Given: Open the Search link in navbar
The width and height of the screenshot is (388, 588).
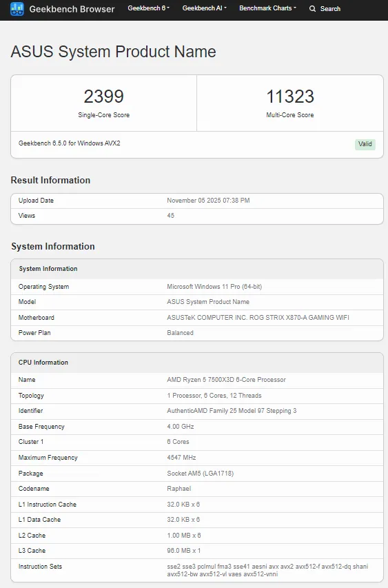Looking at the screenshot, I should point(330,9).
